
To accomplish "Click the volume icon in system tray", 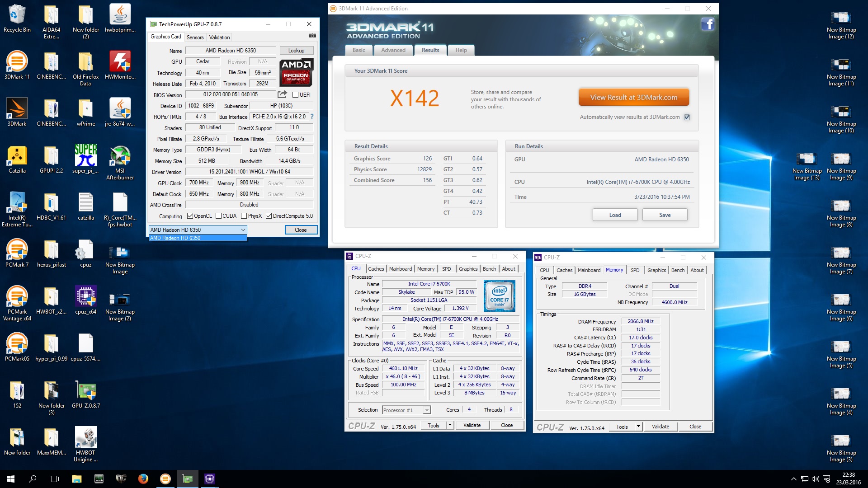I will [815, 479].
